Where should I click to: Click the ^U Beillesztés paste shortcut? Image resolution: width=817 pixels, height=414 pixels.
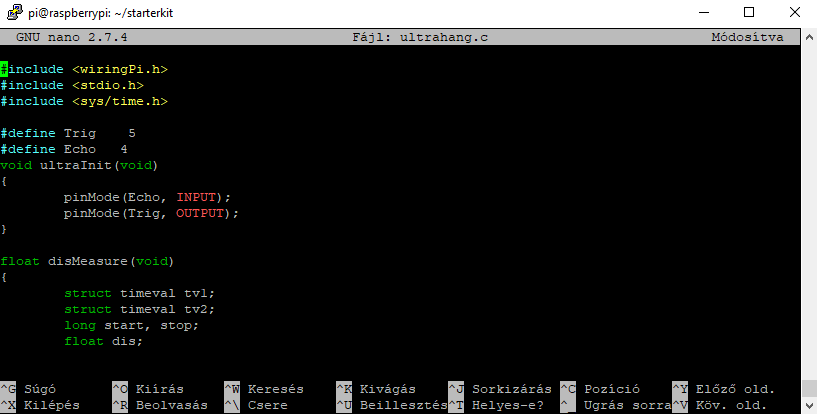click(x=392, y=405)
